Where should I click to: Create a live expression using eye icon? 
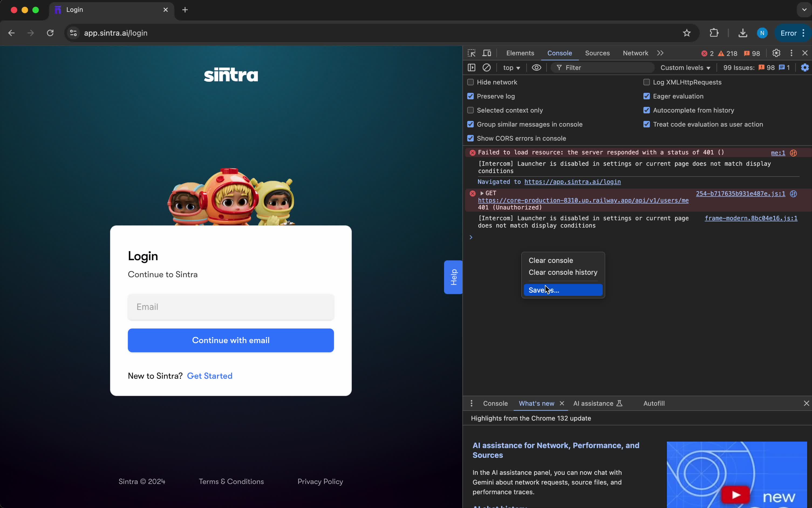(536, 67)
